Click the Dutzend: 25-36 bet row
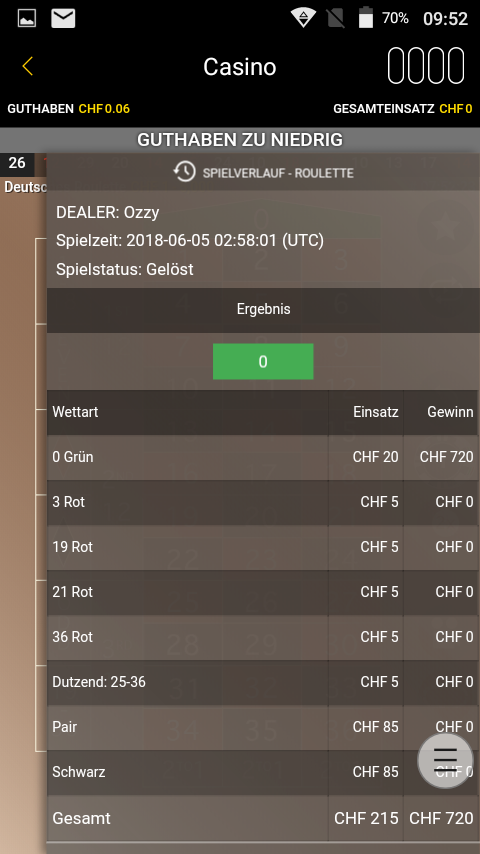This screenshot has width=480, height=854. click(263, 682)
